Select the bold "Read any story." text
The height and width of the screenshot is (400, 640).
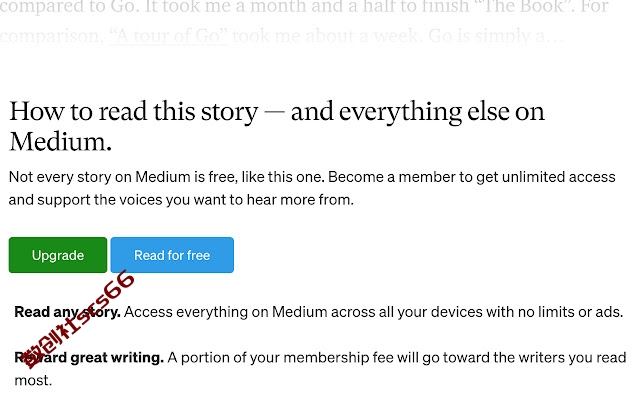[x=67, y=312]
